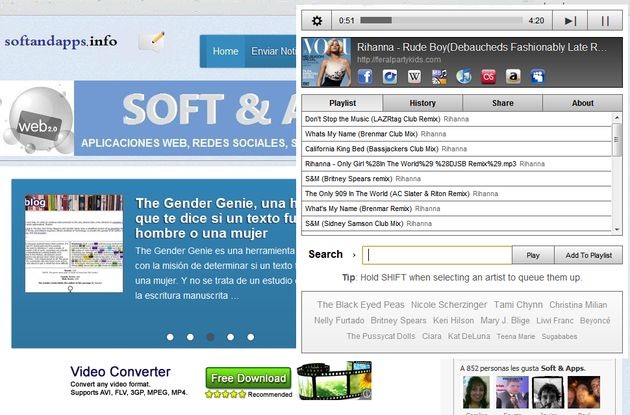The height and width of the screenshot is (415, 630).
Task: Choose Livvi Franc artist
Action: coord(555,321)
